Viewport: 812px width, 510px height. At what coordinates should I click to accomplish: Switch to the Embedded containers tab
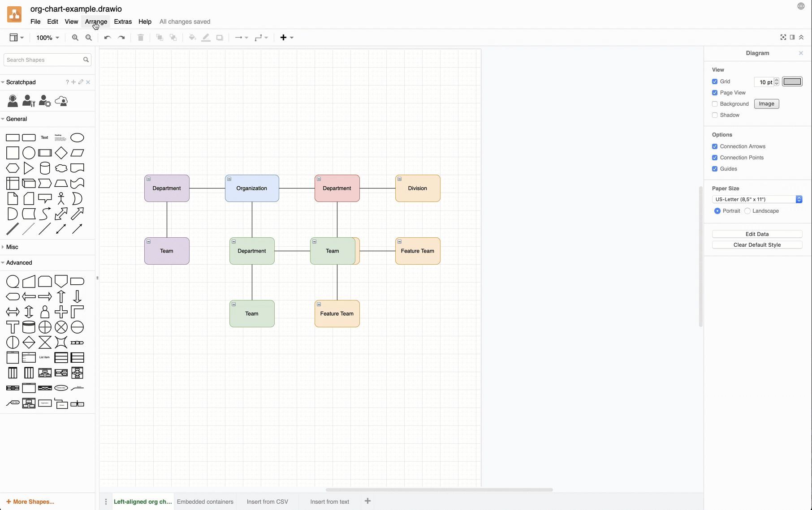click(205, 501)
